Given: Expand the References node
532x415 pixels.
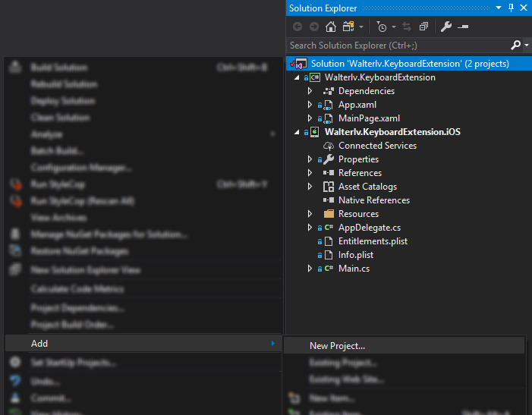Looking at the screenshot, I should coord(310,172).
